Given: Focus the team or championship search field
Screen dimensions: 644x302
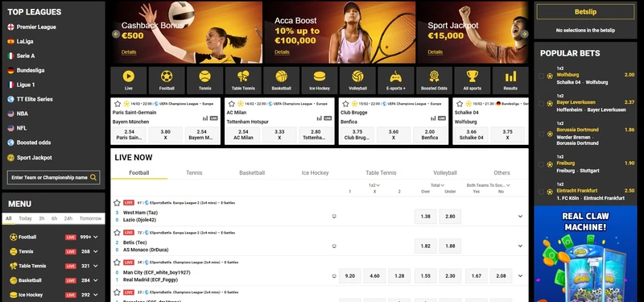Looking at the screenshot, I should (x=53, y=177).
